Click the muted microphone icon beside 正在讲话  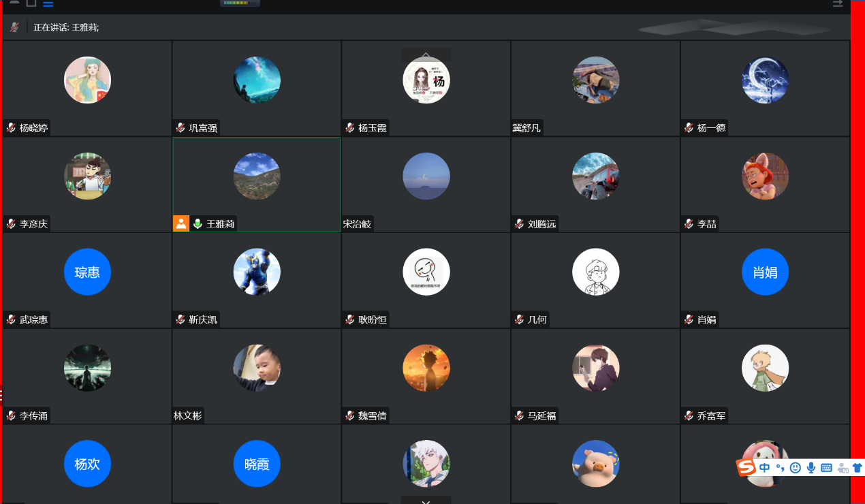[14, 27]
